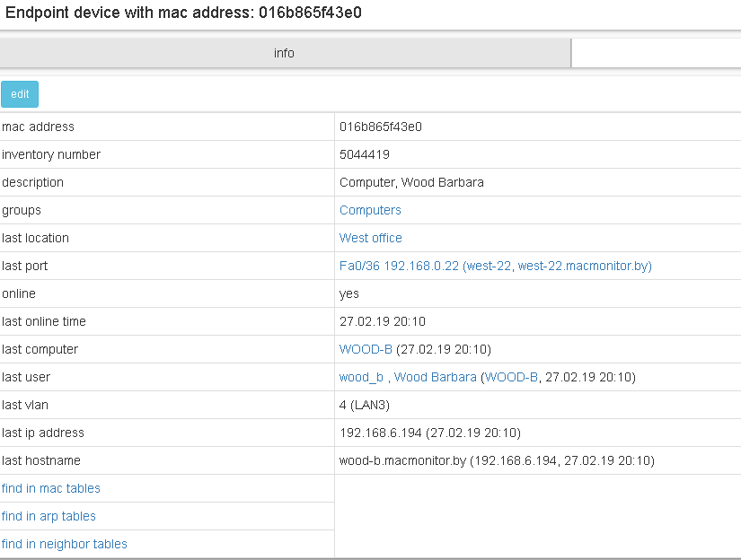741x560 pixels.
Task: Open the Fa0/36 west-22 port link
Action: pos(495,266)
